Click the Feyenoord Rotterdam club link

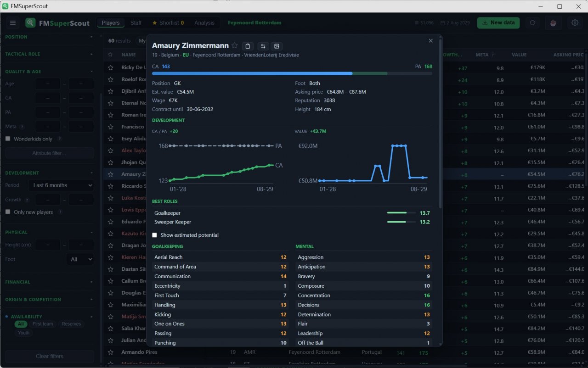[x=254, y=23]
